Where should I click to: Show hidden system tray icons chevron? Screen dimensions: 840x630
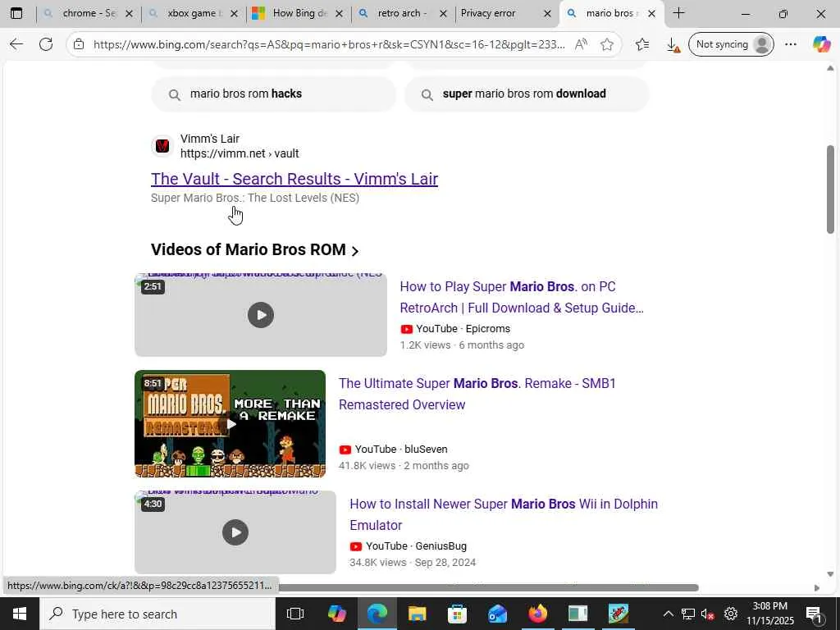click(x=668, y=614)
